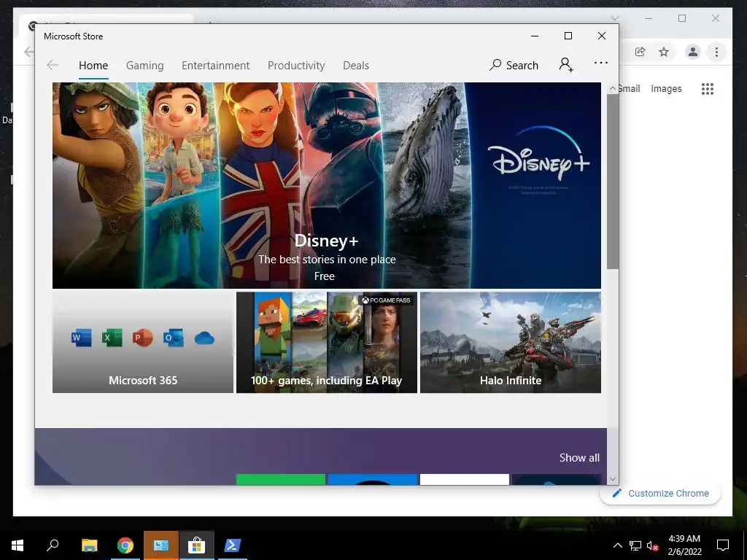This screenshot has width=747, height=560.
Task: Open the 100+ games EA Play tile
Action: pyautogui.click(x=326, y=343)
